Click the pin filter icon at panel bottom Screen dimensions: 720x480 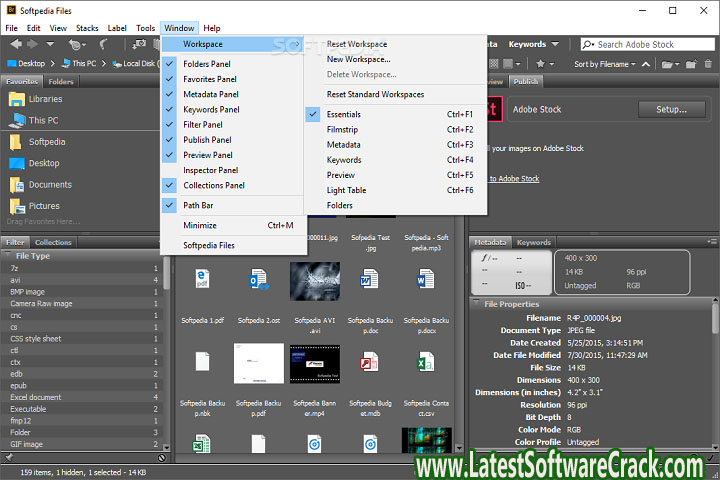point(8,457)
